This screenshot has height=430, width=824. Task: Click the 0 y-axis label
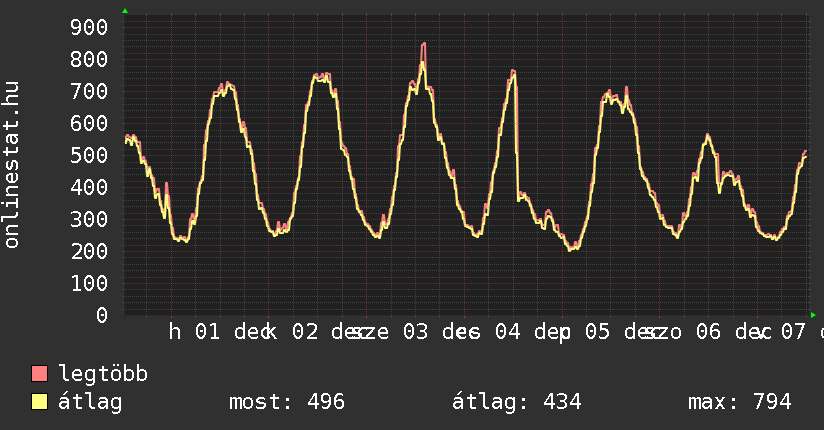[101, 315]
